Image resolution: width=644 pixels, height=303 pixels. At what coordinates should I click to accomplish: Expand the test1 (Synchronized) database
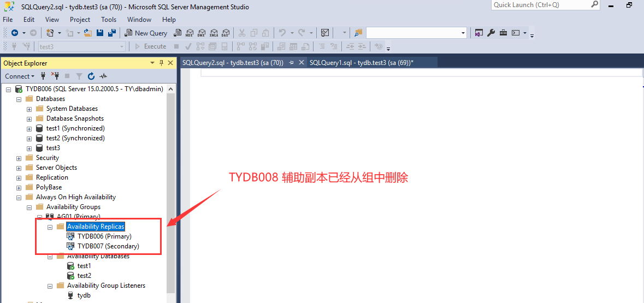coord(29,128)
